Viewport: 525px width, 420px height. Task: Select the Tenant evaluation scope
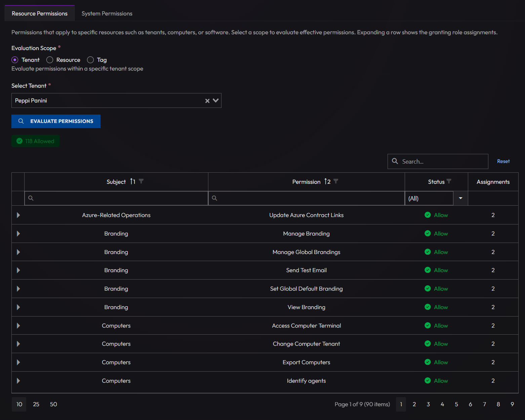[x=15, y=60]
